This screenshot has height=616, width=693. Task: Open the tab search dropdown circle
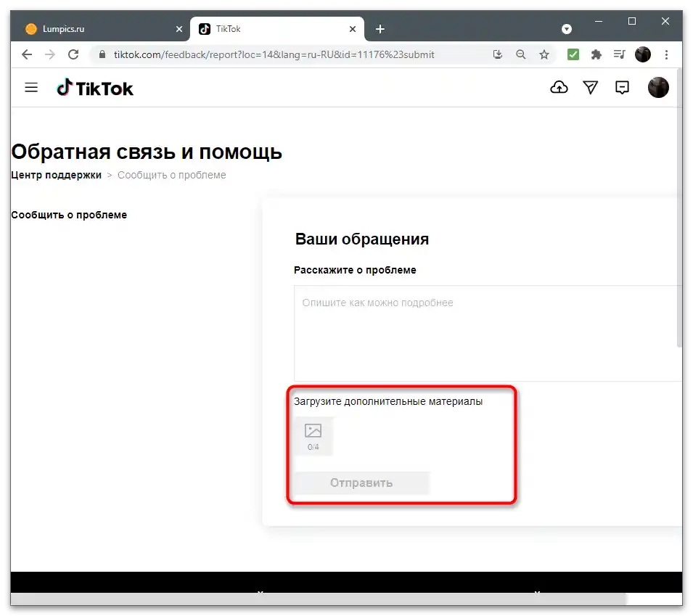[567, 29]
